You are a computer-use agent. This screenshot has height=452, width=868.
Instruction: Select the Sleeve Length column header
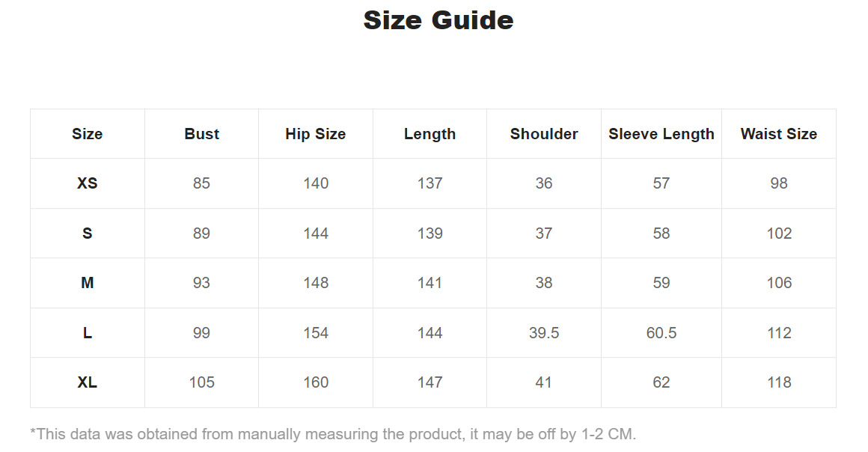(661, 134)
